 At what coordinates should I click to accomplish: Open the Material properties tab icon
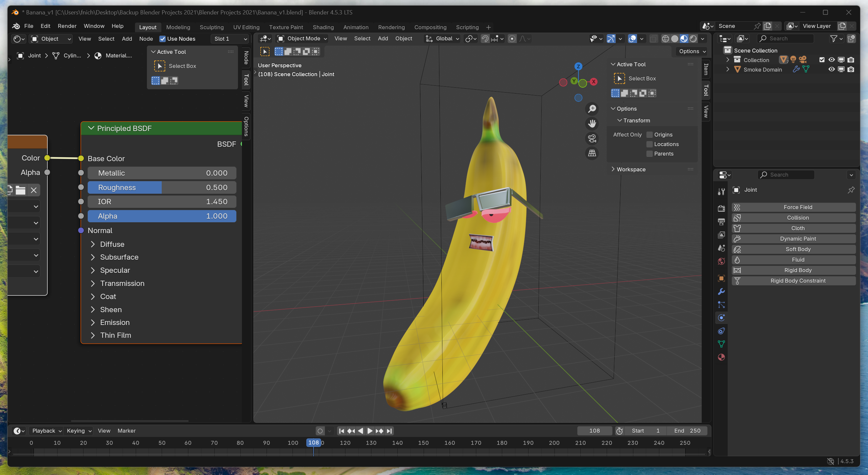point(721,357)
